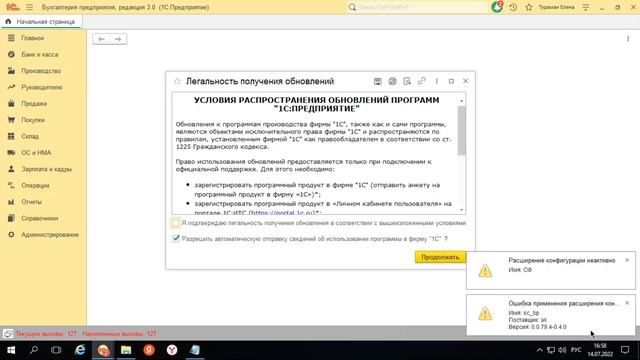The image size is (640, 360).
Task: Open Расширение конфигурации неактивно notification
Action: pos(551,270)
